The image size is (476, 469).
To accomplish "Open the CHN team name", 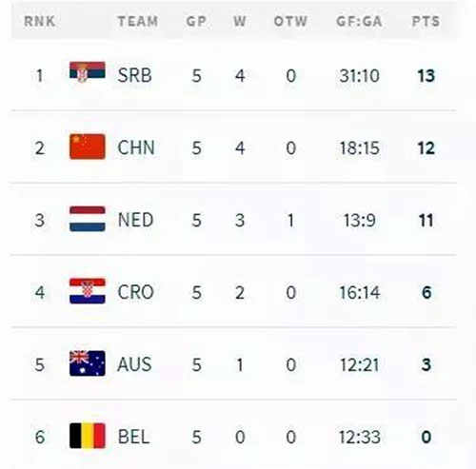I will click(x=136, y=148).
